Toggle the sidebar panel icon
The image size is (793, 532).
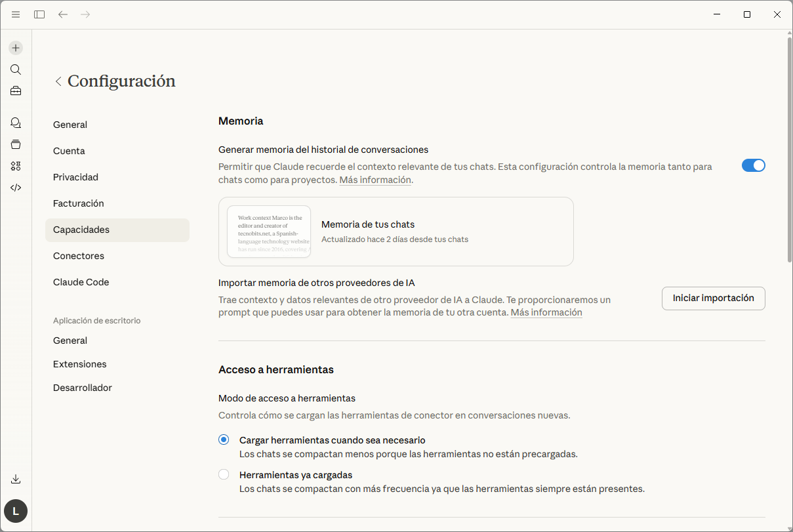click(x=39, y=14)
